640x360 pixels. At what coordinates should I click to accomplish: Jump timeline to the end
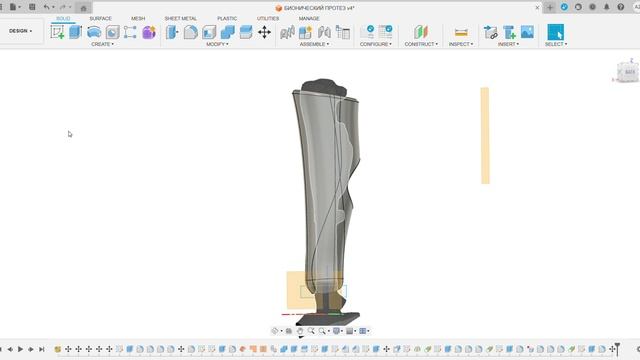[x=42, y=349]
